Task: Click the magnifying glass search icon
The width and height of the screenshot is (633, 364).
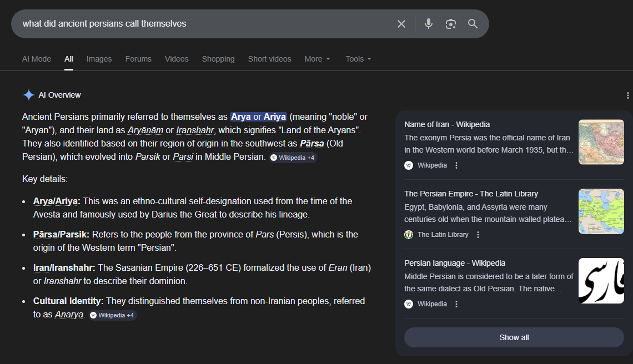Action: pyautogui.click(x=473, y=24)
